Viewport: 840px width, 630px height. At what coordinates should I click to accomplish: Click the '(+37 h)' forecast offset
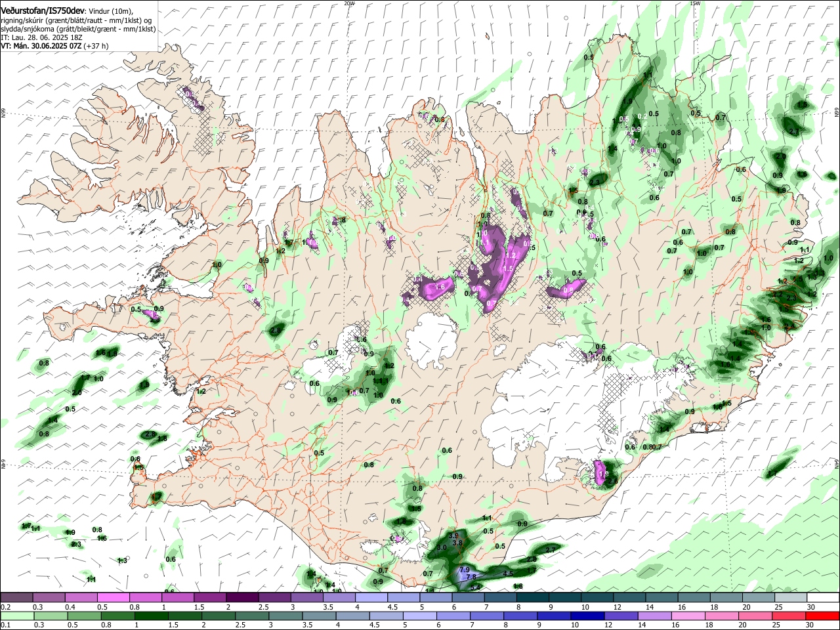[x=96, y=46]
